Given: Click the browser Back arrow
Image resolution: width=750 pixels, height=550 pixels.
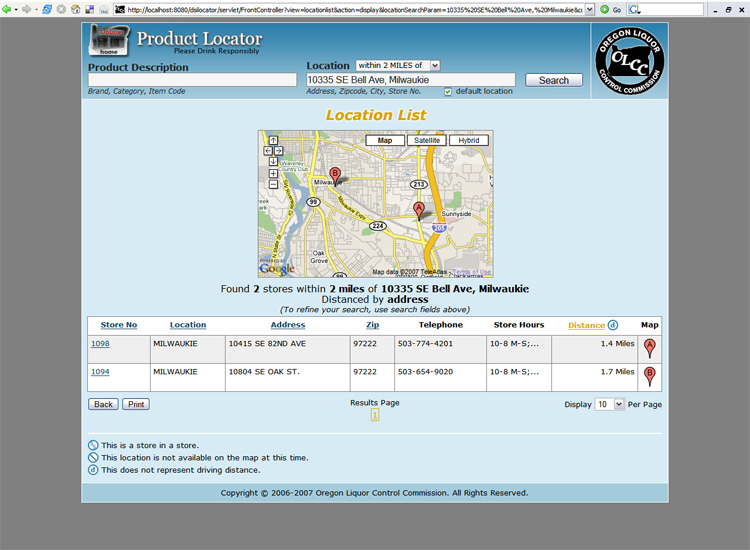Looking at the screenshot, I should [x=6, y=9].
